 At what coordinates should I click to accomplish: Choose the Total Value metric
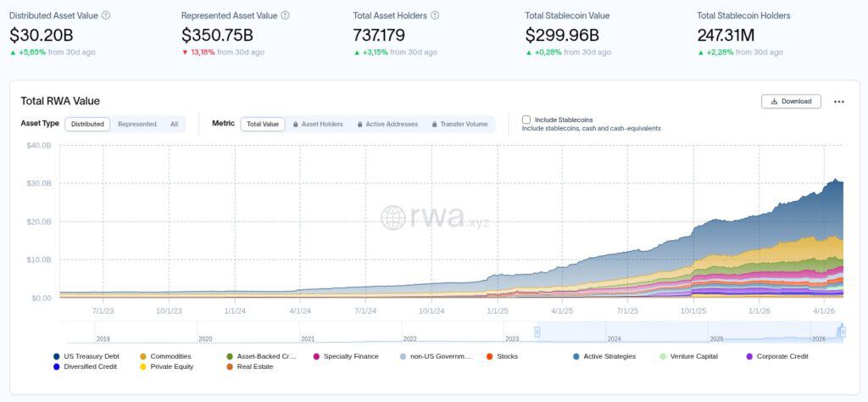click(263, 124)
